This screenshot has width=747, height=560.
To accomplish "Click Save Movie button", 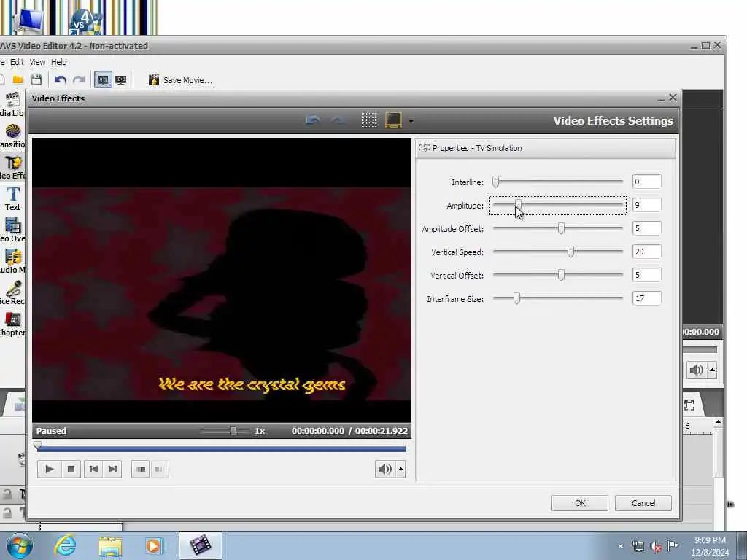I will [180, 80].
